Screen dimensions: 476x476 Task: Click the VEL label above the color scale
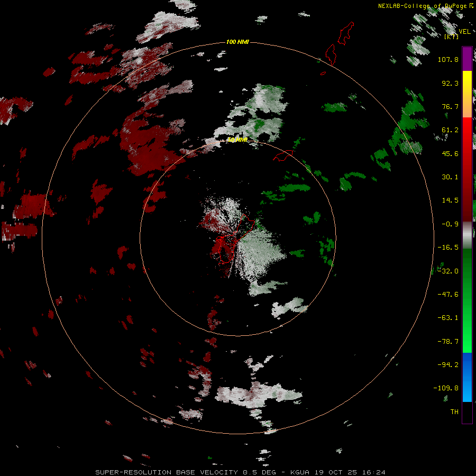(x=465, y=32)
